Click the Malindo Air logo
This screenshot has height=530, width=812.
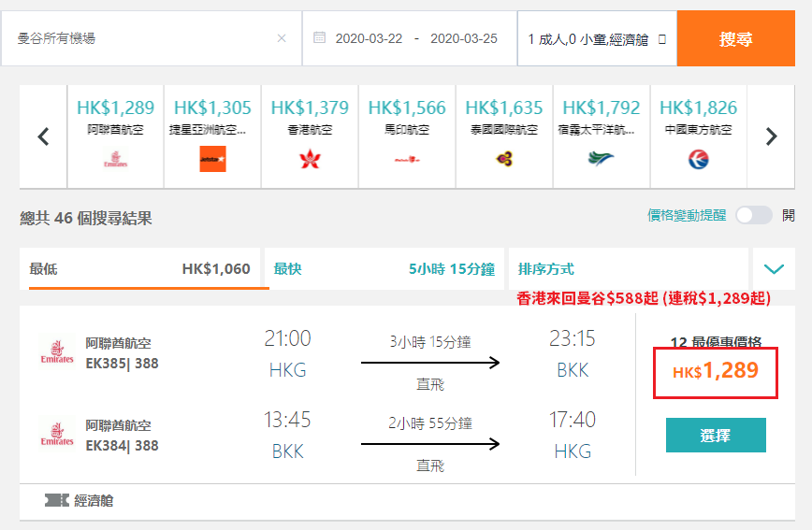tap(407, 160)
